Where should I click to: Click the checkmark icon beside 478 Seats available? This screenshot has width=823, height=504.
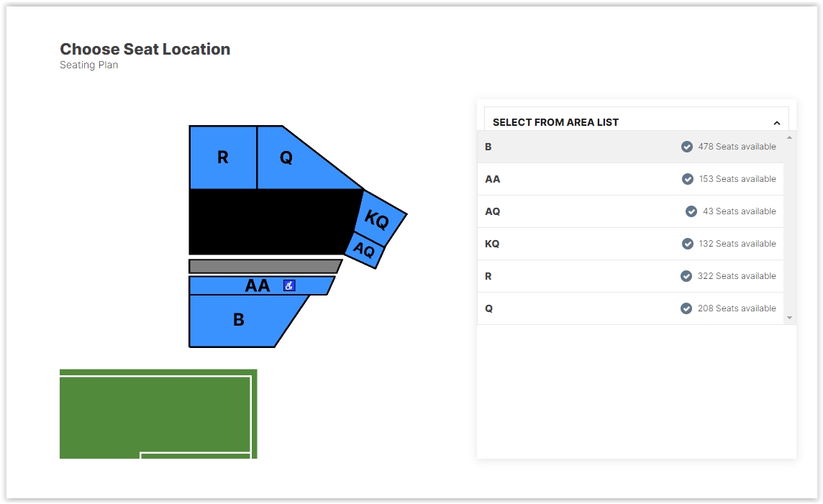click(x=686, y=147)
